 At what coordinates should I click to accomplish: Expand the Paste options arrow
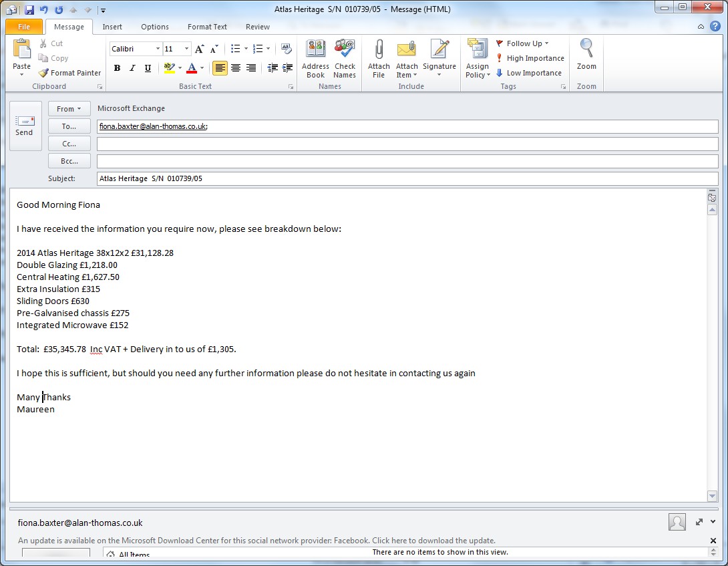click(x=21, y=74)
